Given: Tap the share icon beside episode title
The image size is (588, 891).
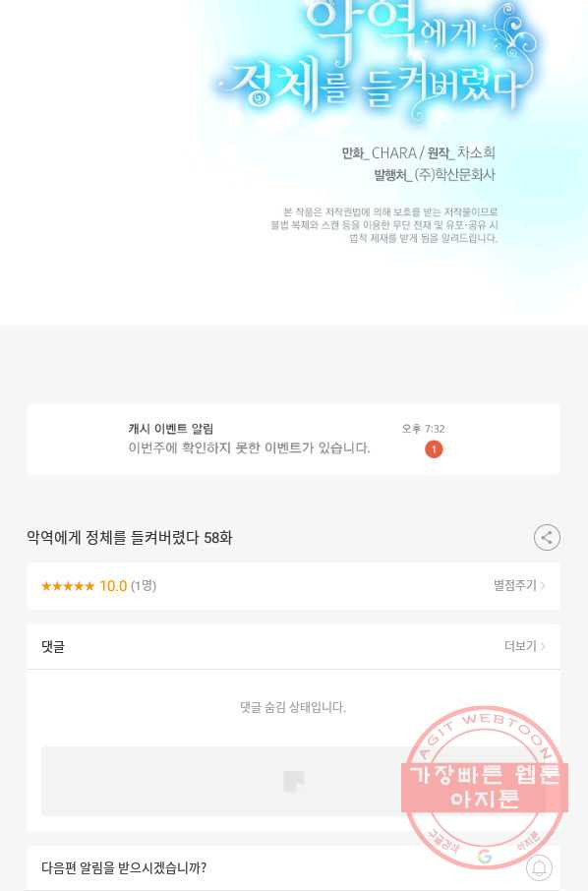Looking at the screenshot, I should click(547, 538).
